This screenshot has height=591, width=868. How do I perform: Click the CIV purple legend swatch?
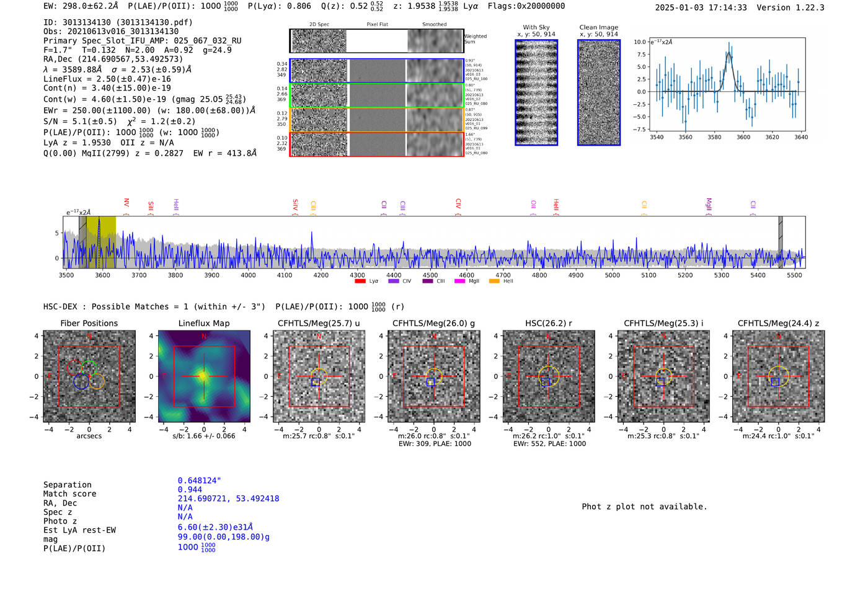pyautogui.click(x=394, y=282)
